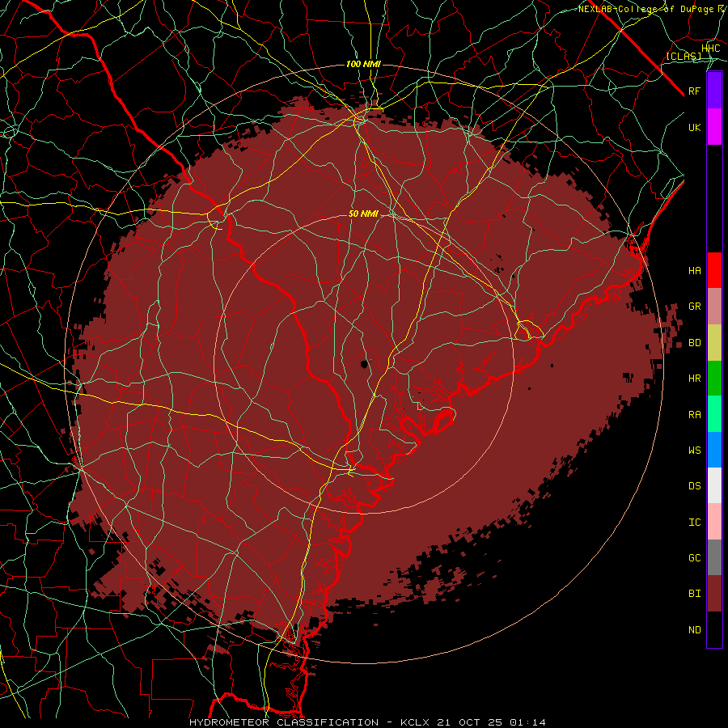Select the GR pink legend swatch
Screen dimensions: 728x728
714,307
